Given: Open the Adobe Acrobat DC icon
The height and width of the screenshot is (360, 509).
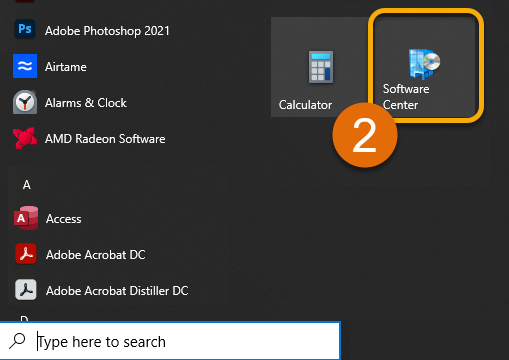Looking at the screenshot, I should click(x=26, y=254).
